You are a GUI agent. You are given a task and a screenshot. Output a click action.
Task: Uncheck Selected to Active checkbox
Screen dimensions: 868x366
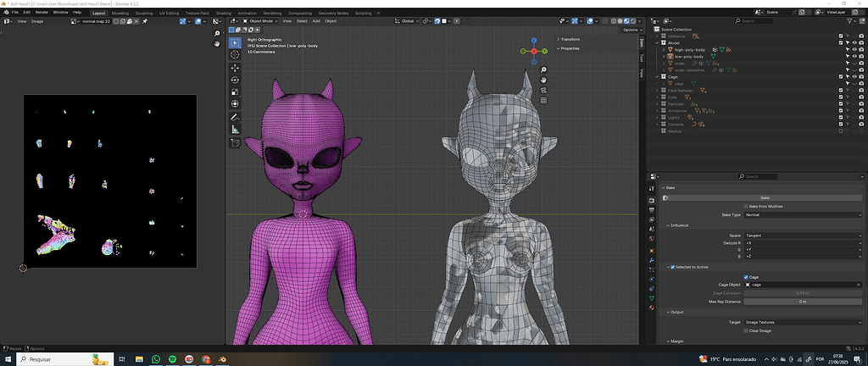[x=672, y=267]
